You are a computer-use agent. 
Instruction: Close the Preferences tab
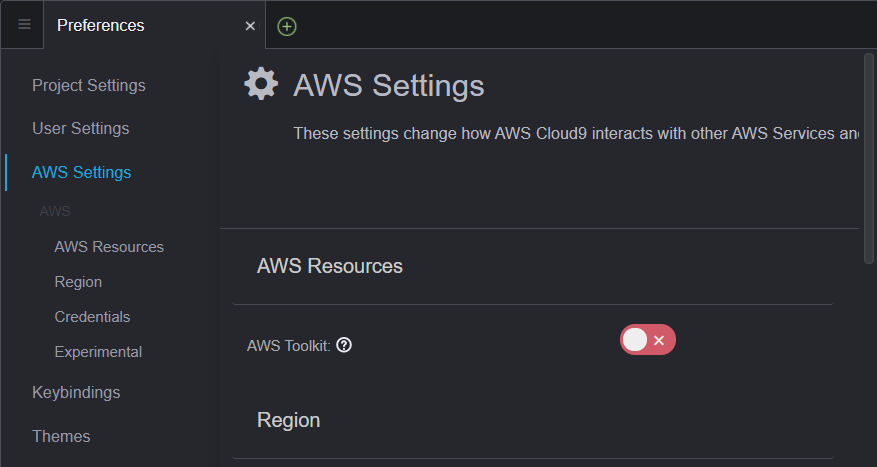[250, 26]
